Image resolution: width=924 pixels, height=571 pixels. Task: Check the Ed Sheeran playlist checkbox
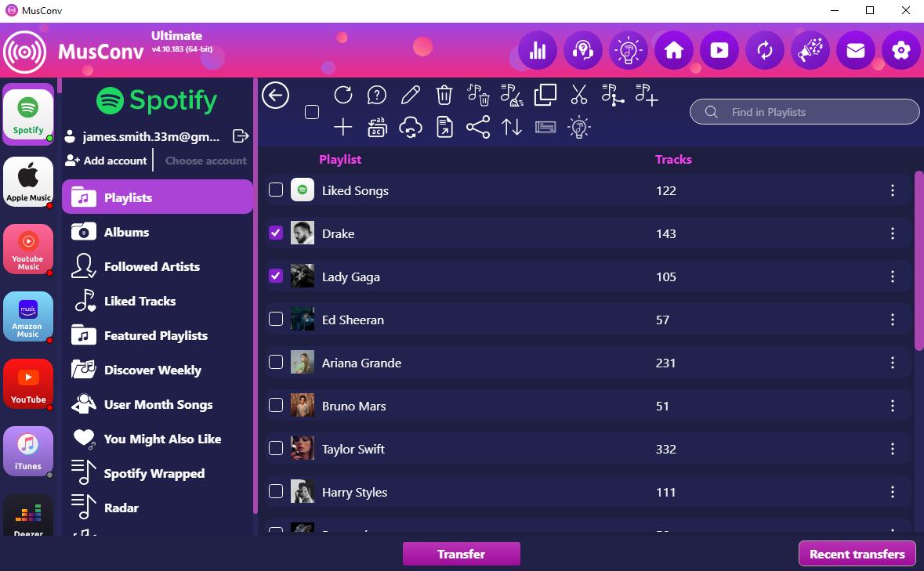point(276,319)
